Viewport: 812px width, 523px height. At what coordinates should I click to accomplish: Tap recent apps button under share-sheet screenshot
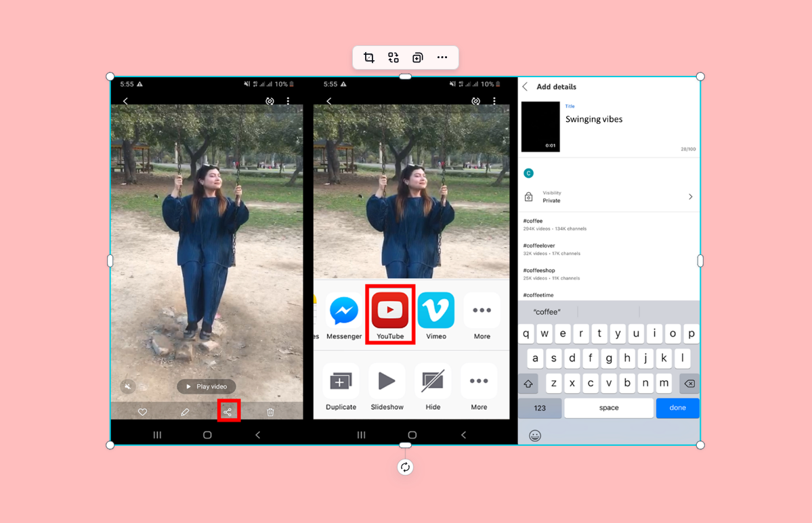pyautogui.click(x=362, y=434)
